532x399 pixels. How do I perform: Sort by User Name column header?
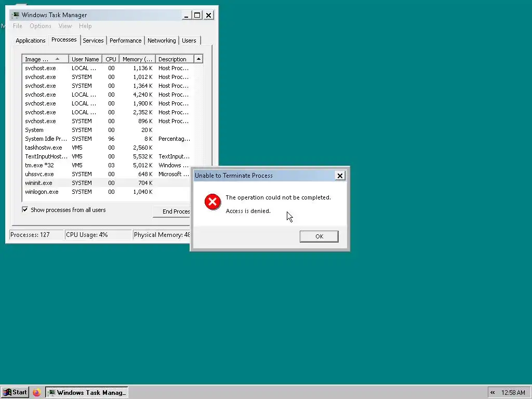click(x=85, y=59)
